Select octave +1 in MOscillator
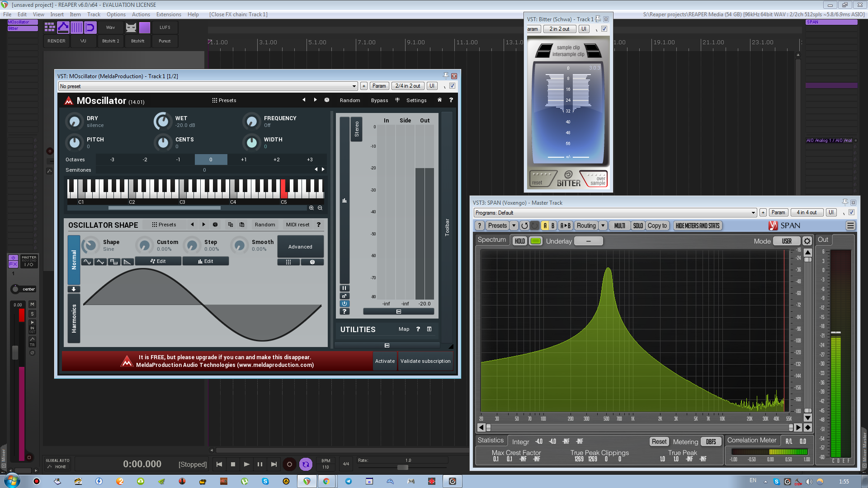Viewport: 868px width, 488px height. pos(244,160)
